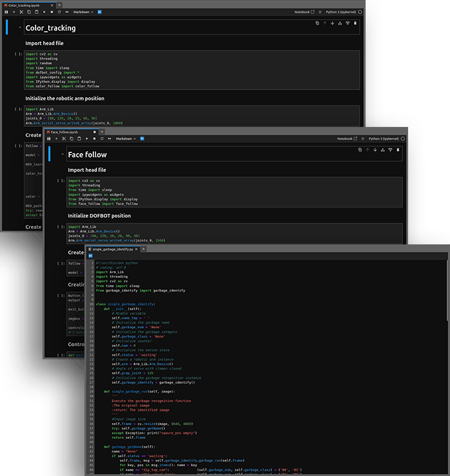Interrupt the kernel in Color_tracking notebook
Viewport: 450px width, 476px height.
point(51,12)
